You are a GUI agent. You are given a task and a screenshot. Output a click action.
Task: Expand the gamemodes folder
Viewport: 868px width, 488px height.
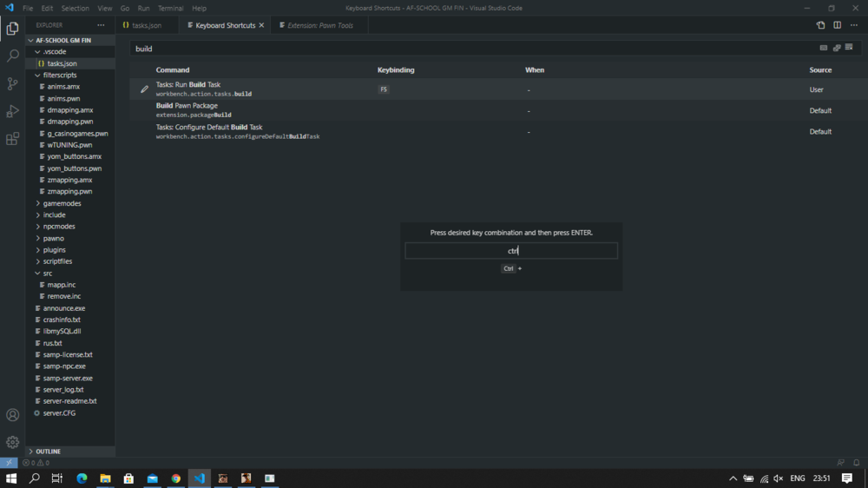[69, 203]
